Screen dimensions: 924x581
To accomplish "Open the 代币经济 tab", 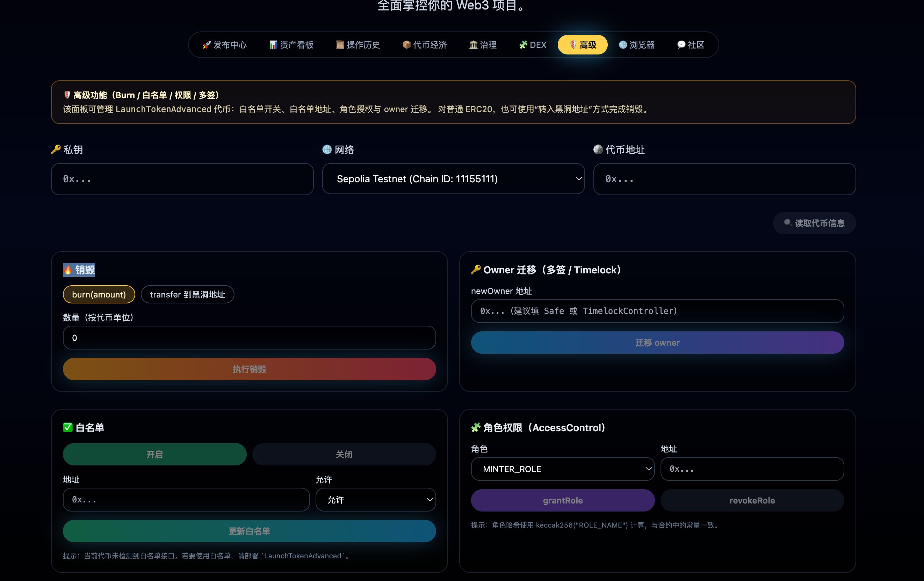I will click(424, 45).
